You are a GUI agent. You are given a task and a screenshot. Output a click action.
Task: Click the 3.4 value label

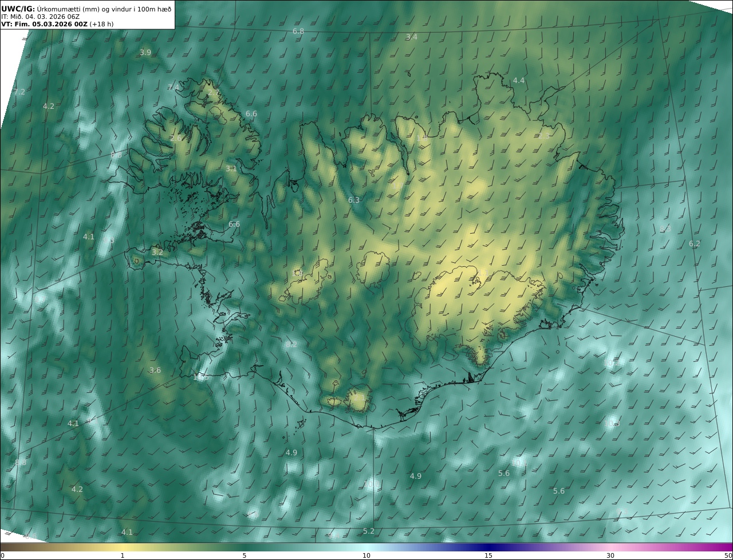point(412,37)
